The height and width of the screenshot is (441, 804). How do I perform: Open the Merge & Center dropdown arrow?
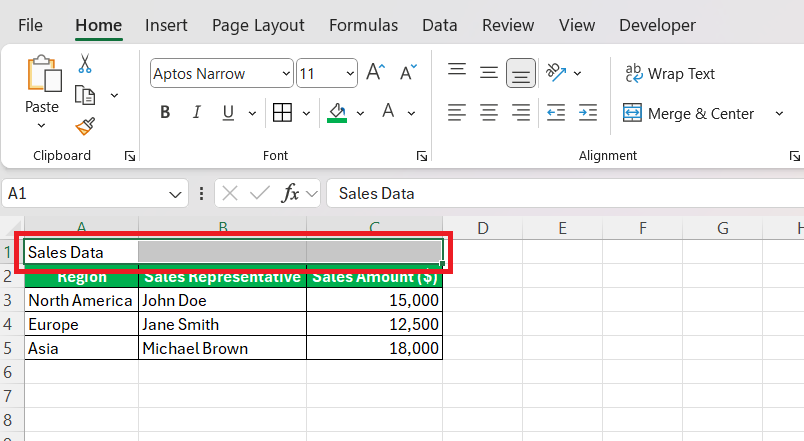tap(779, 113)
